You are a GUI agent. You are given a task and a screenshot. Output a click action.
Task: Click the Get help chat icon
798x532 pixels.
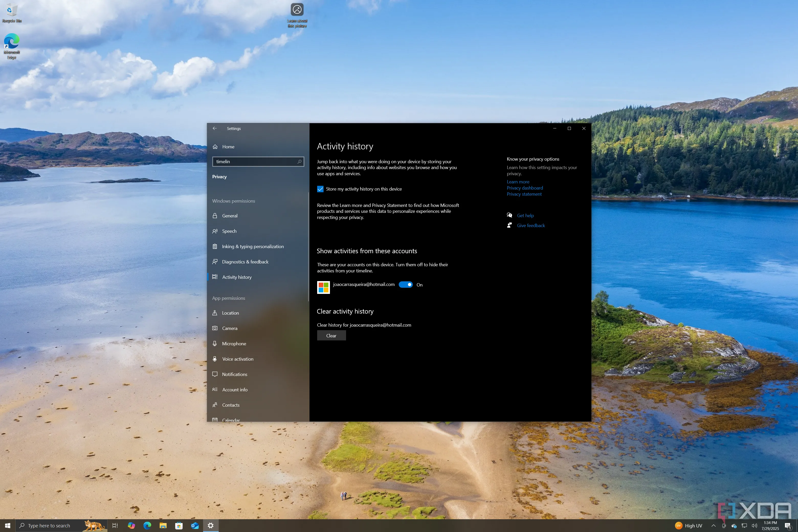pos(509,215)
